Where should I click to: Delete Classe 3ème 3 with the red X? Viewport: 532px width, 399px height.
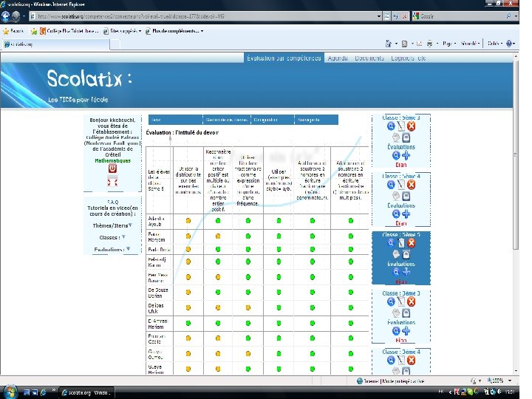click(x=412, y=301)
